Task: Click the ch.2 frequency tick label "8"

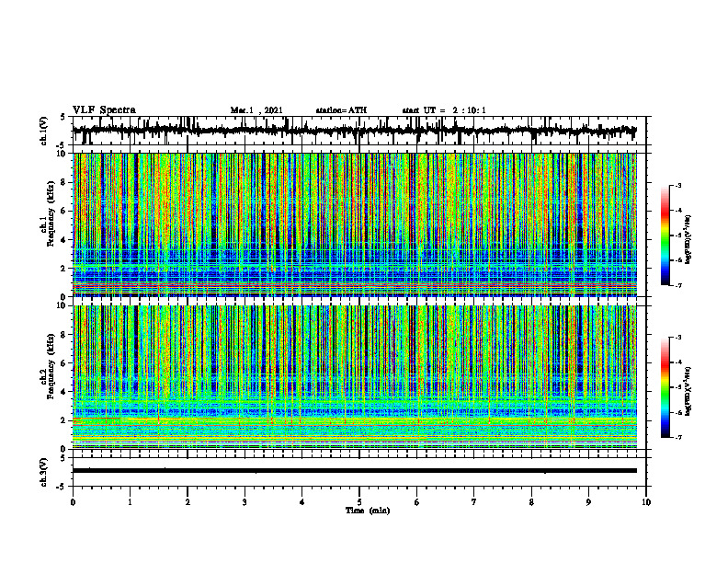Action: click(64, 335)
